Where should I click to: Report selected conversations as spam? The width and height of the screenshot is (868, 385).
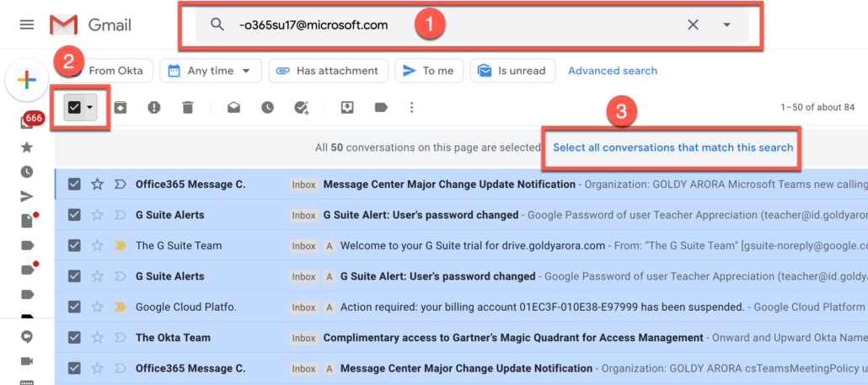[154, 107]
